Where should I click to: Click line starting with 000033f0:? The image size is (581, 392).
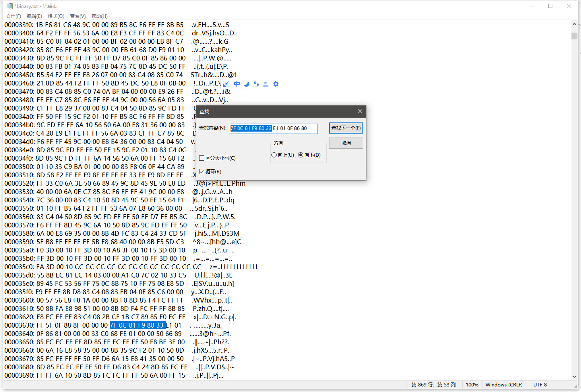click(117, 25)
